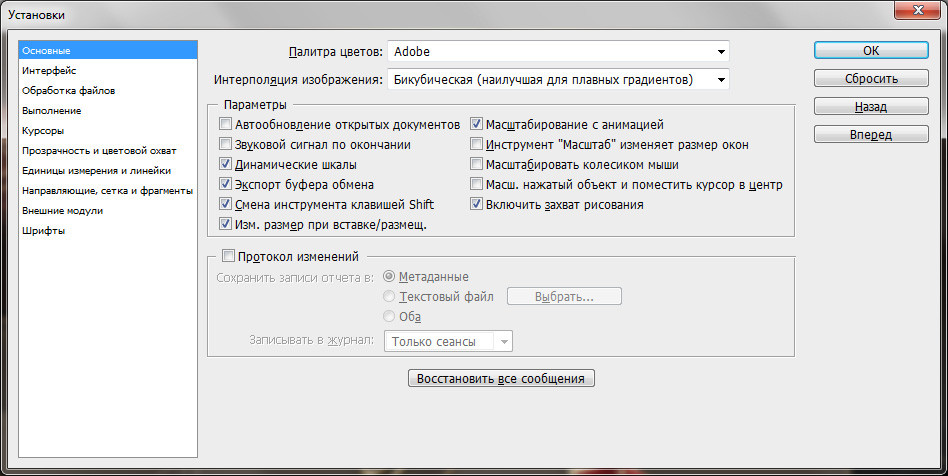Toggle Звуковой сигнал по окончании checkbox
The width and height of the screenshot is (948, 476).
coord(226,145)
